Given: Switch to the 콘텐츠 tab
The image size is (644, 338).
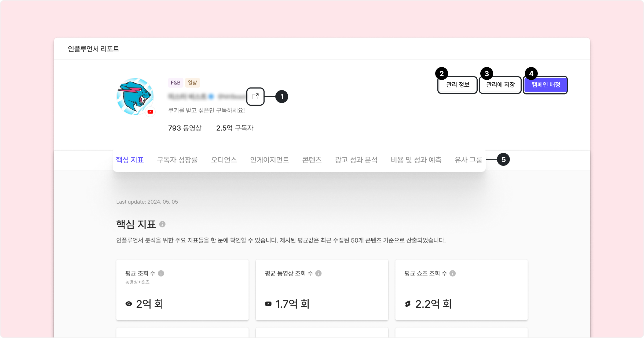Looking at the screenshot, I should click(312, 160).
